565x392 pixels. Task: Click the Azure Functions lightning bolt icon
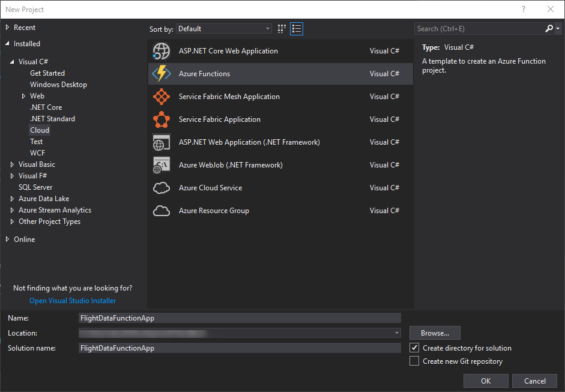tap(161, 73)
